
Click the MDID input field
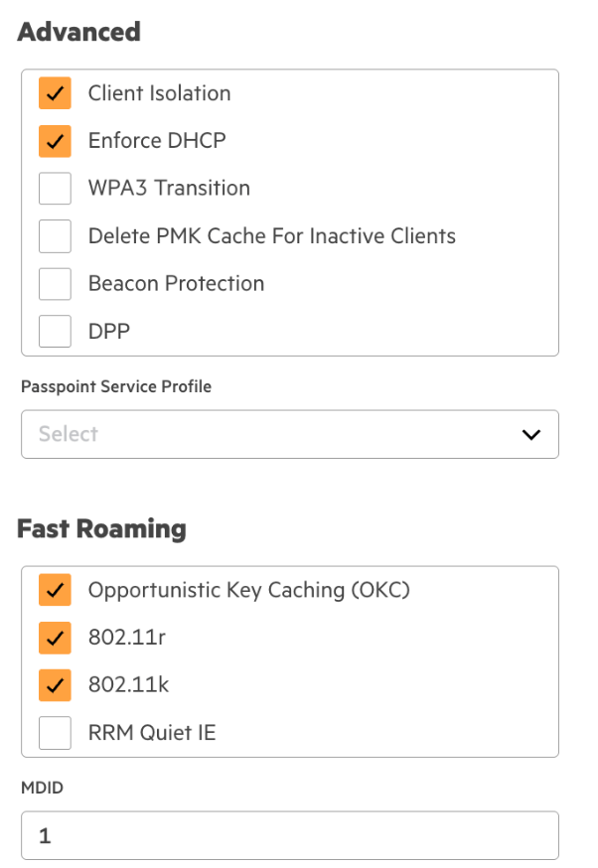(x=289, y=836)
